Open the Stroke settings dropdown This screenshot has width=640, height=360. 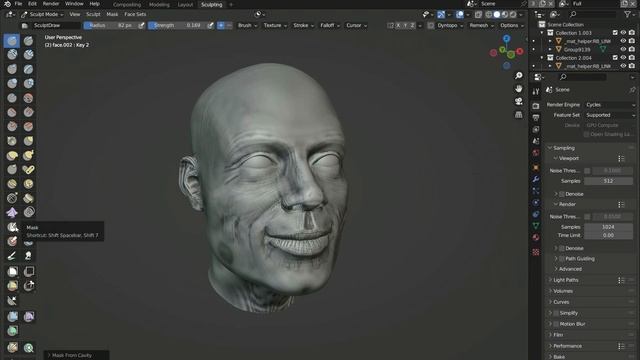pyautogui.click(x=304, y=25)
